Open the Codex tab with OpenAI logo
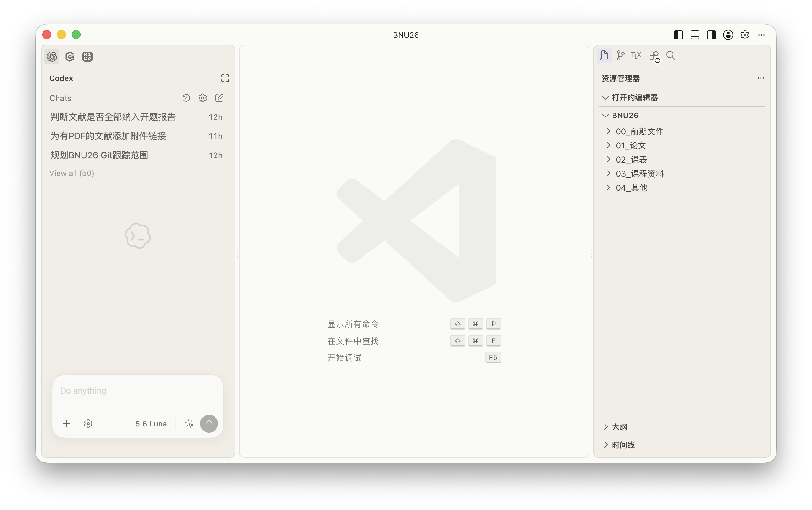The image size is (812, 510). [52, 56]
